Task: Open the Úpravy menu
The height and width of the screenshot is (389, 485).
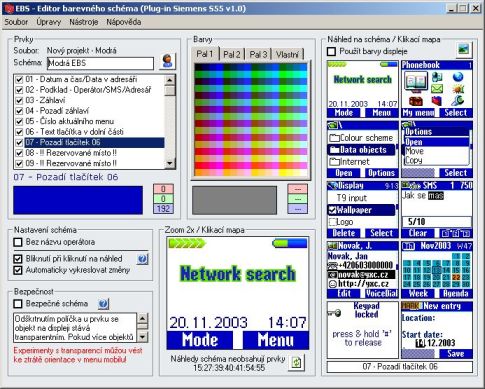Action: [49, 22]
